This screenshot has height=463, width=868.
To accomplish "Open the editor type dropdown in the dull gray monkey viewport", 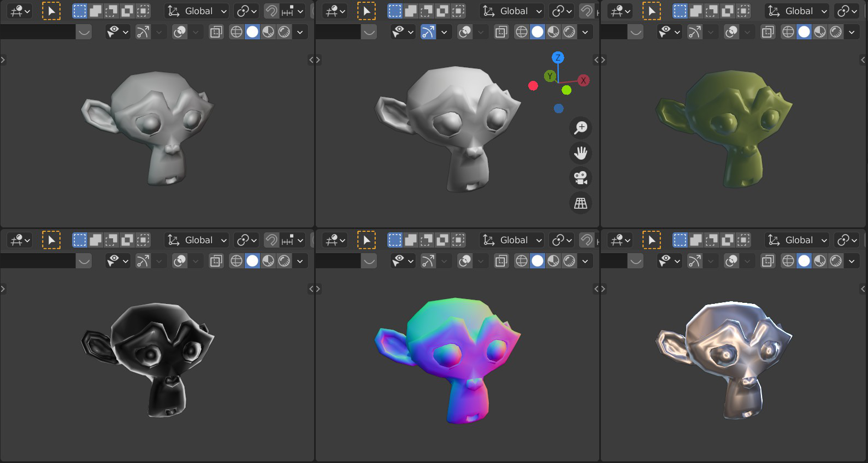I will point(20,11).
